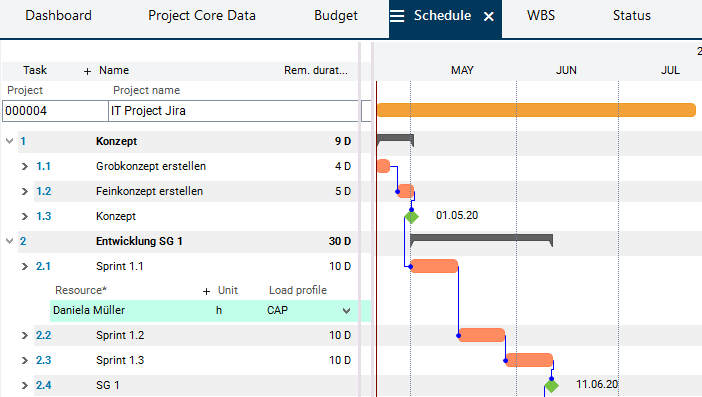Click the orange IT Project Jira bar

[x=536, y=110]
